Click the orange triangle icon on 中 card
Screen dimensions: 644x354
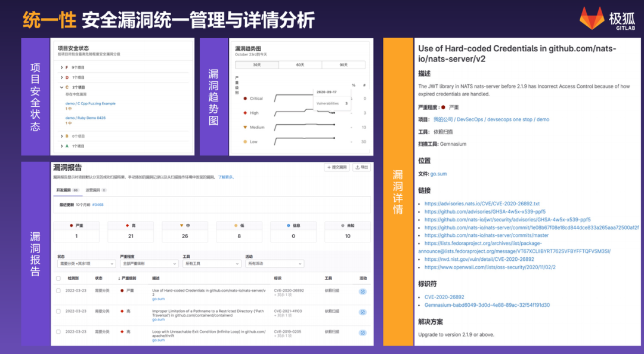pos(181,225)
